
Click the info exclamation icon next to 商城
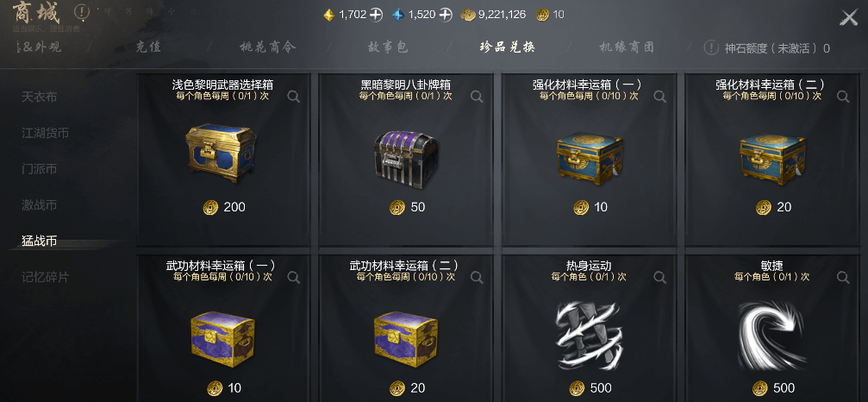point(82,11)
